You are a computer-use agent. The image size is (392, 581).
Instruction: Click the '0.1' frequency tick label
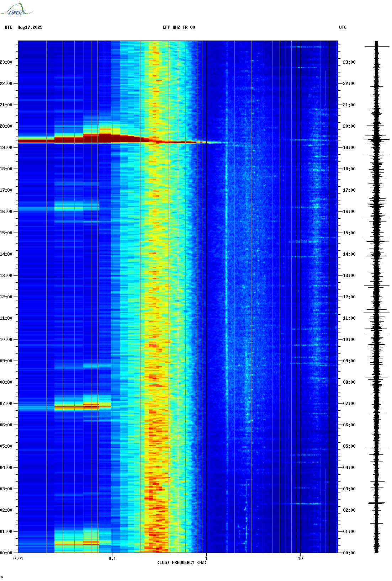coord(112,559)
